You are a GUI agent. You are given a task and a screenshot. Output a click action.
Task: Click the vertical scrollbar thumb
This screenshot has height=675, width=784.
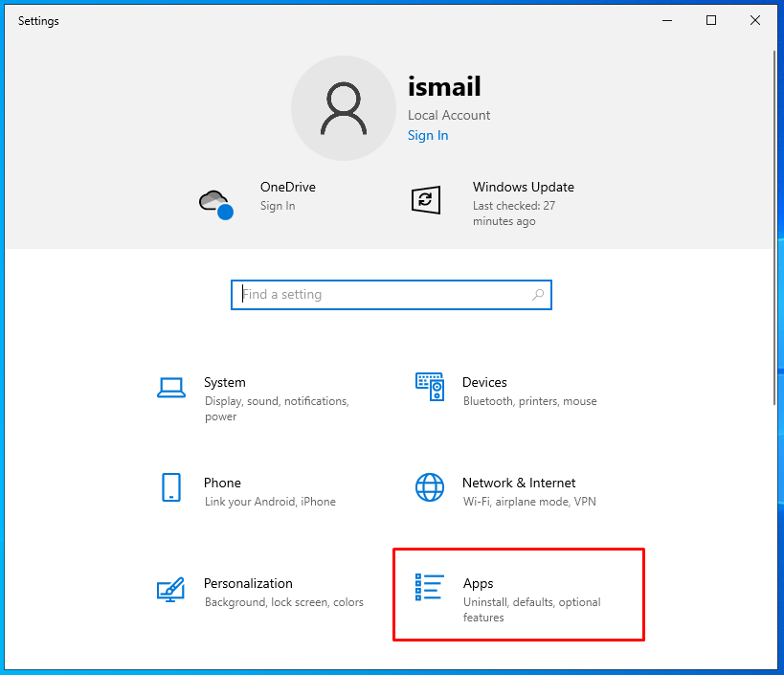coord(774,228)
